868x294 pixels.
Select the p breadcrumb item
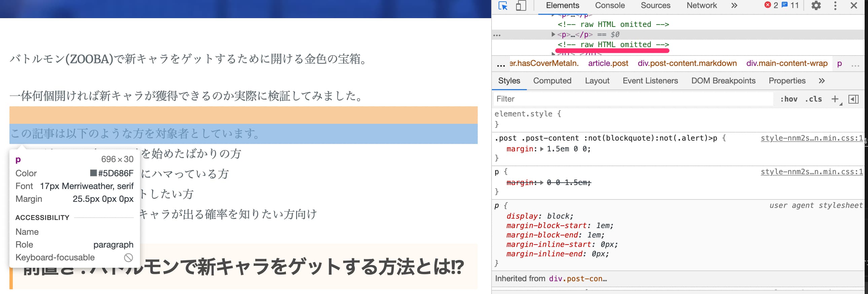pyautogui.click(x=839, y=63)
